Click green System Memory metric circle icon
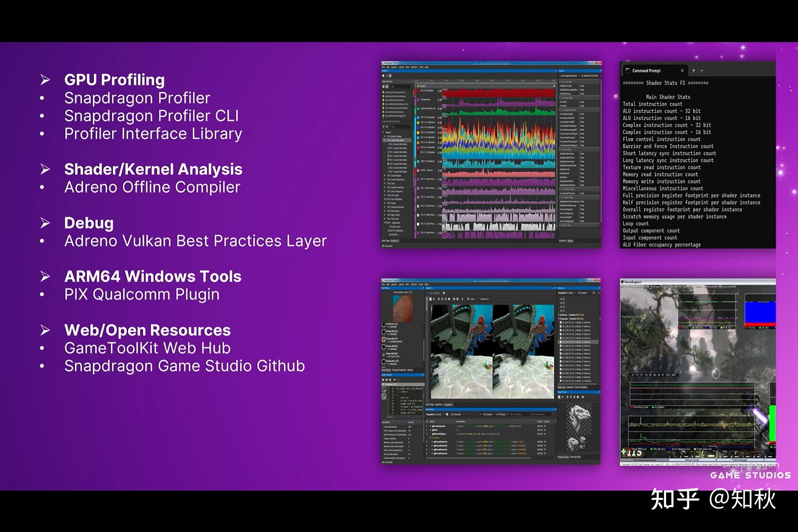798x532 pixels. 418,109
